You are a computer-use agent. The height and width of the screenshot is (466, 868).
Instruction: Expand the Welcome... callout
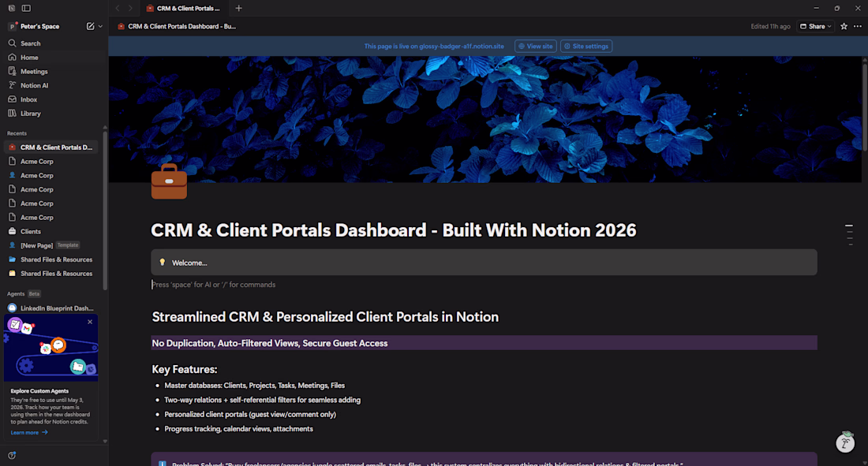484,263
